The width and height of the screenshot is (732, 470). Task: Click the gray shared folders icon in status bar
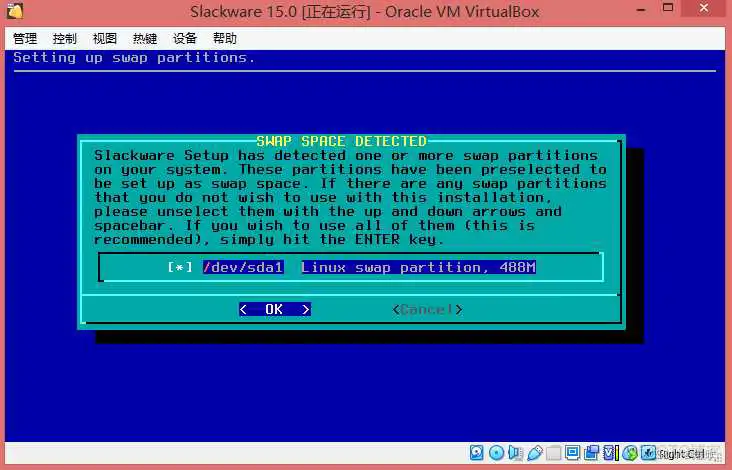tap(553, 453)
